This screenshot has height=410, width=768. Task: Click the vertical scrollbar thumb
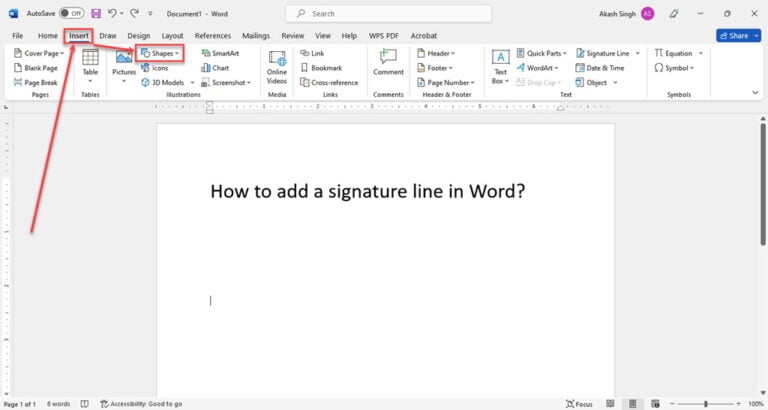(x=763, y=185)
